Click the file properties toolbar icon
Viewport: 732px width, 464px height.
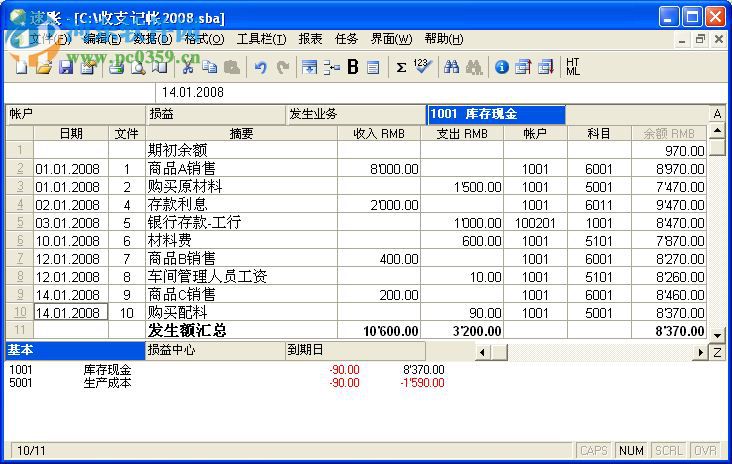pos(88,67)
